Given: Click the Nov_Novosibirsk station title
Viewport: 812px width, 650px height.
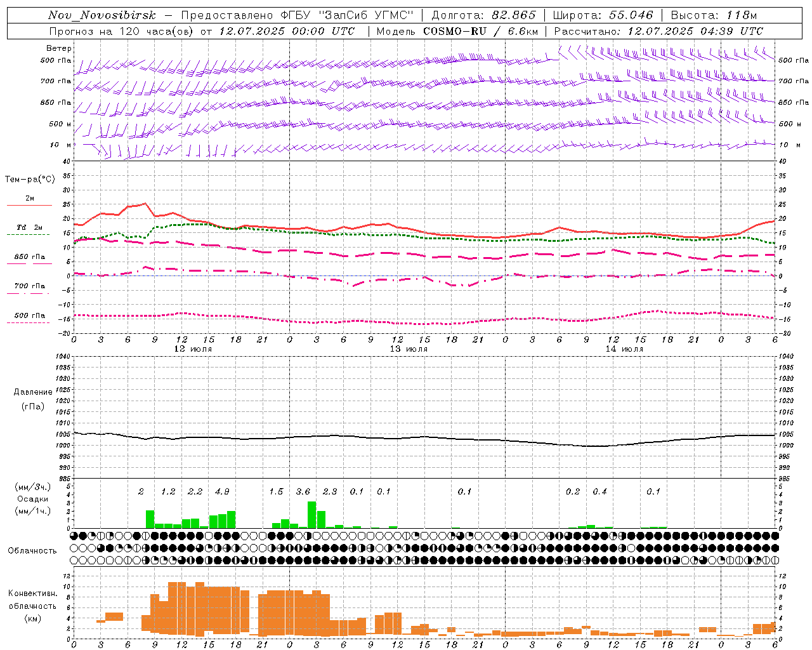Looking at the screenshot, I should click(x=101, y=16).
